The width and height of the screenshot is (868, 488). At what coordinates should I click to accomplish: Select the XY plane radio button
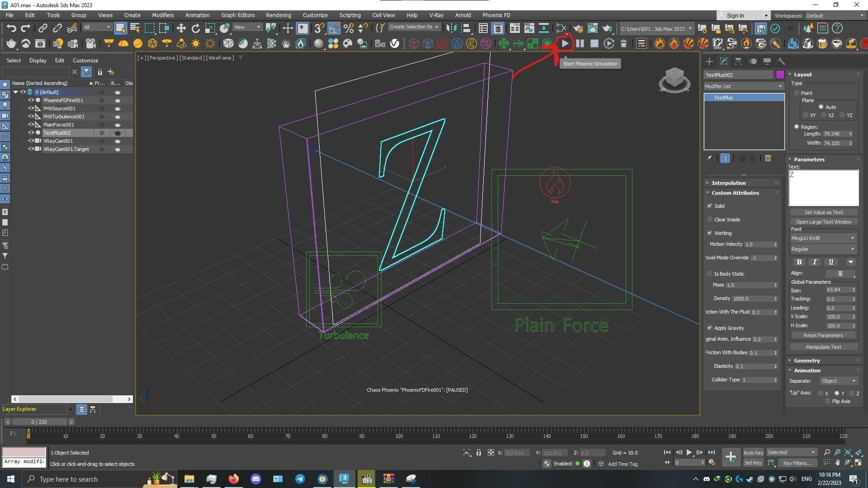point(806,115)
